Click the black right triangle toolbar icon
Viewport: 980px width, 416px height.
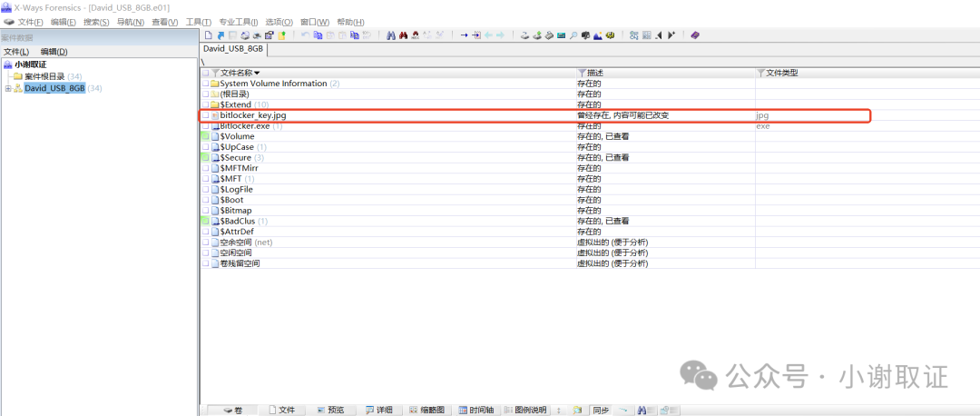(x=671, y=35)
